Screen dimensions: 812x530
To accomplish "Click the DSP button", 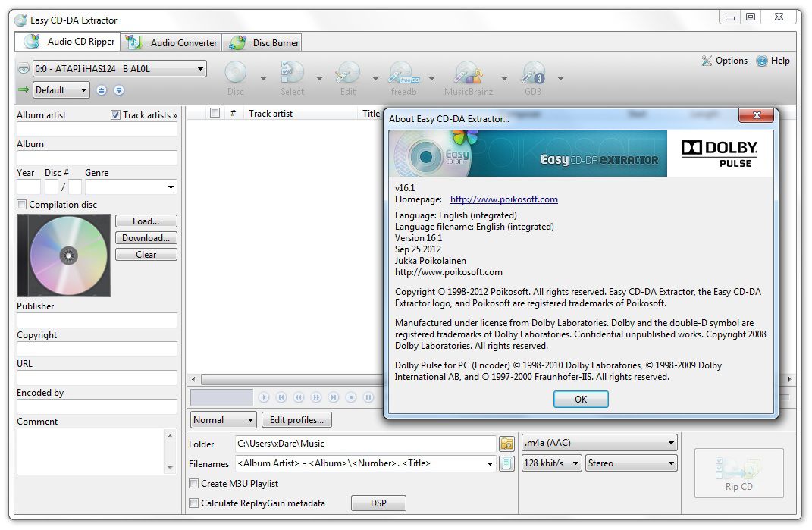I will click(x=378, y=503).
